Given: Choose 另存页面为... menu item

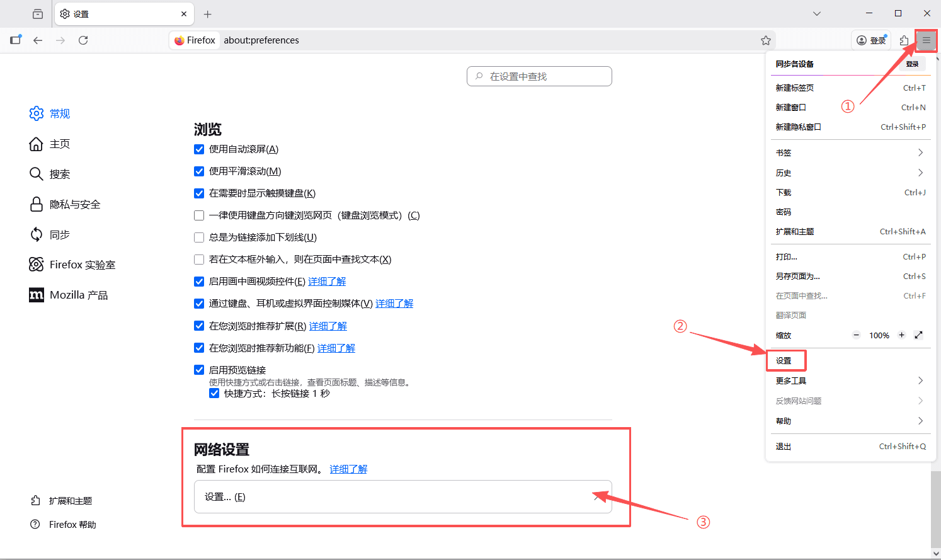Looking at the screenshot, I should coord(850,277).
